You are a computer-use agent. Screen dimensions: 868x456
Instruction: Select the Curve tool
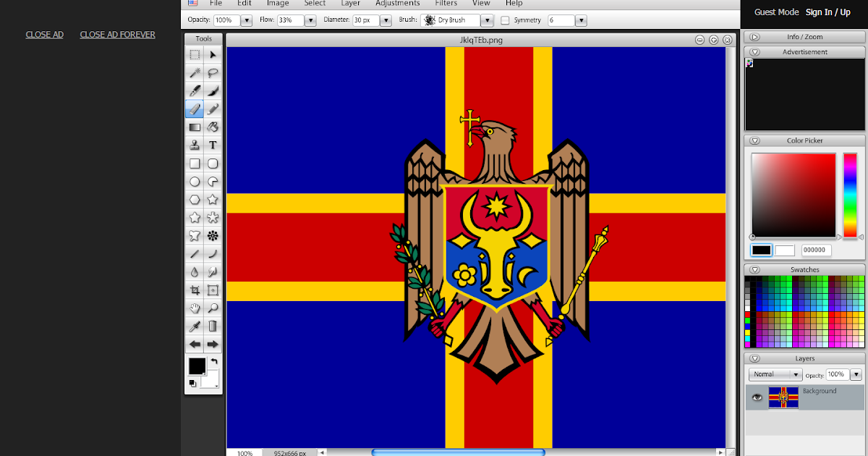213,253
